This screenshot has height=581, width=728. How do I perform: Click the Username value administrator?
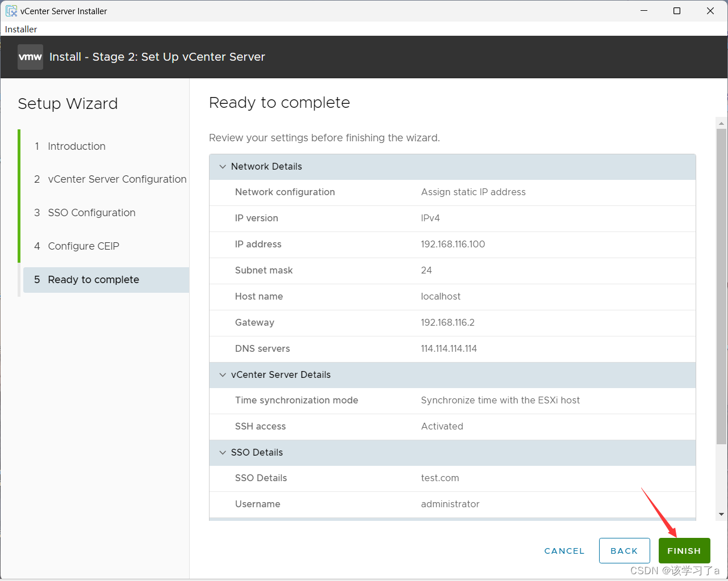click(x=450, y=504)
